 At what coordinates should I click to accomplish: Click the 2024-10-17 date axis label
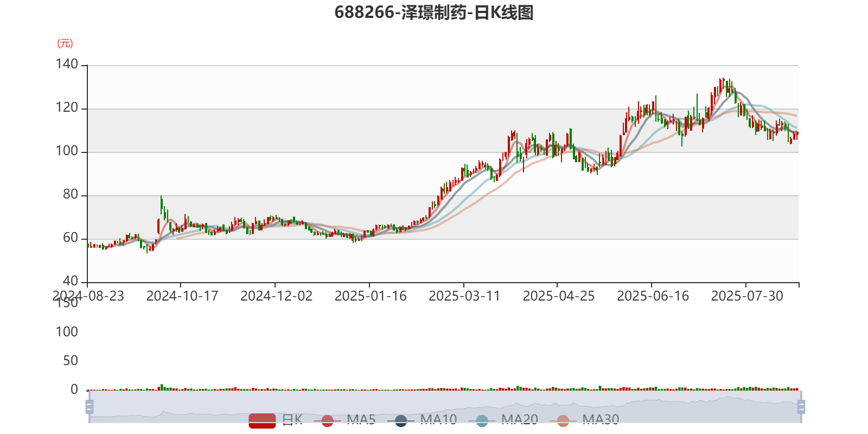coord(182,296)
